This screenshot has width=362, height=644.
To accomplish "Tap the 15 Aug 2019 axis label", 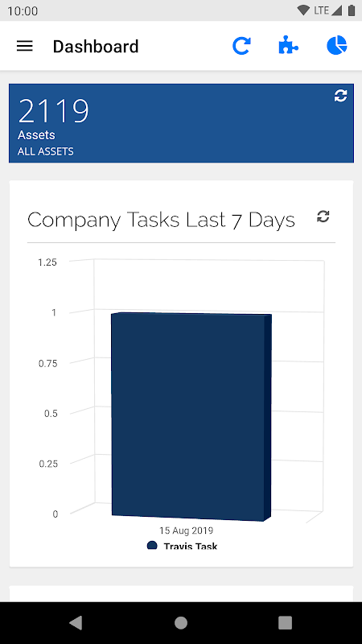I will tap(187, 530).
